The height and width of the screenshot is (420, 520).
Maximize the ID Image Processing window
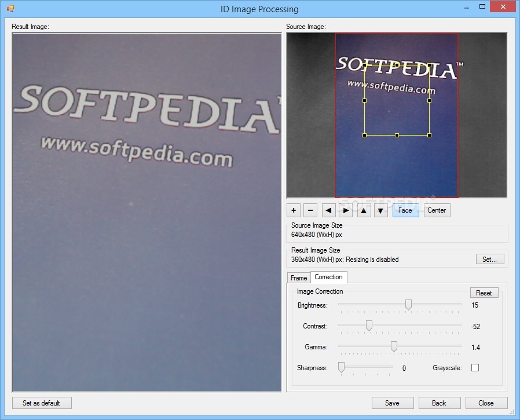(x=482, y=6)
